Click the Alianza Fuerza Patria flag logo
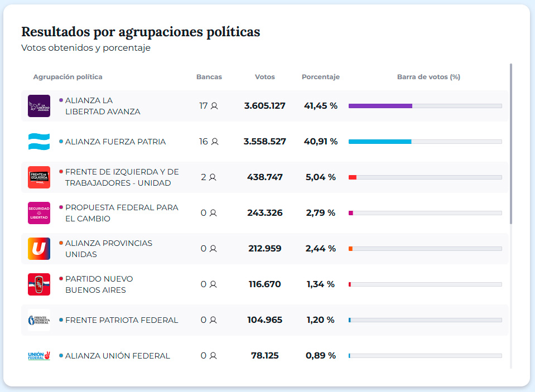Image resolution: width=535 pixels, height=392 pixels. click(39, 142)
